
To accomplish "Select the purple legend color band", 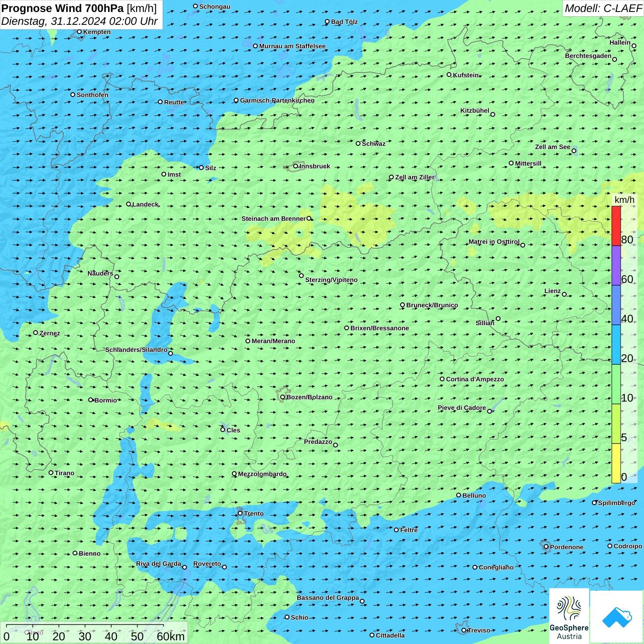I will (x=616, y=265).
